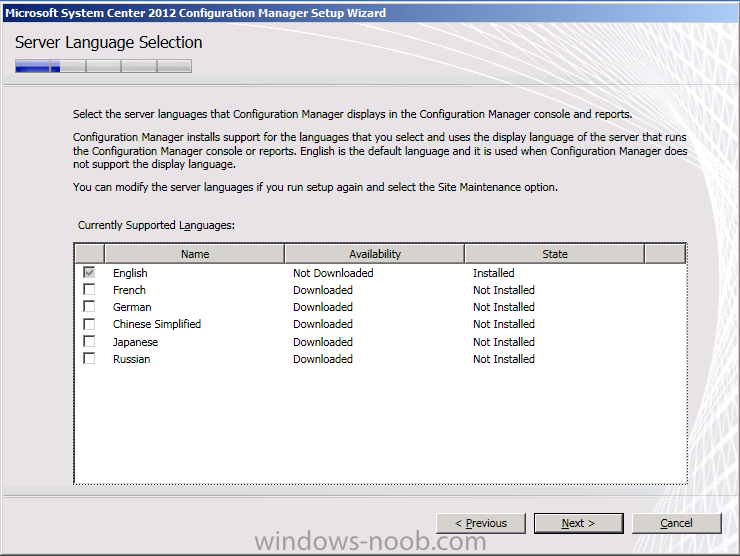Toggle the English language checkbox
Screen dimensions: 740x556
(x=89, y=272)
